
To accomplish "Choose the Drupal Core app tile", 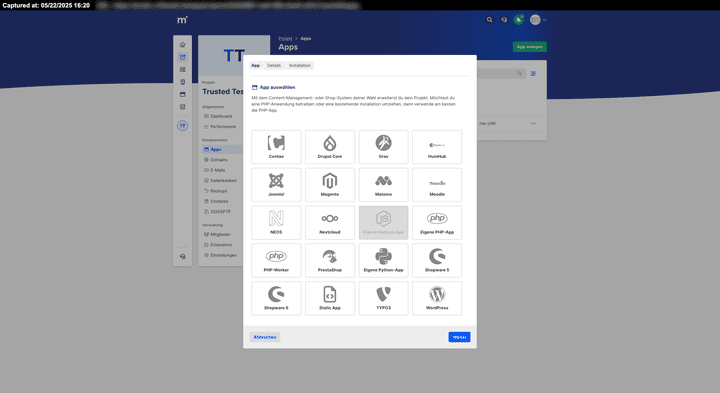I will coord(330,147).
